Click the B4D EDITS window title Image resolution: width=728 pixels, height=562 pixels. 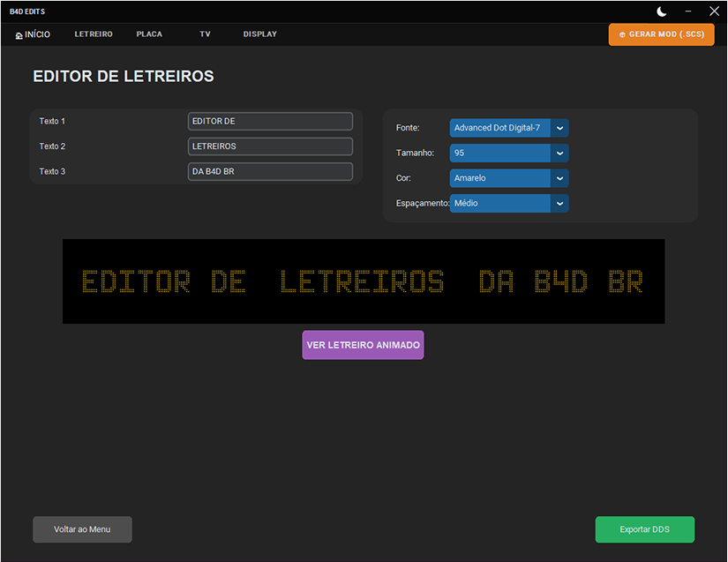(x=27, y=11)
